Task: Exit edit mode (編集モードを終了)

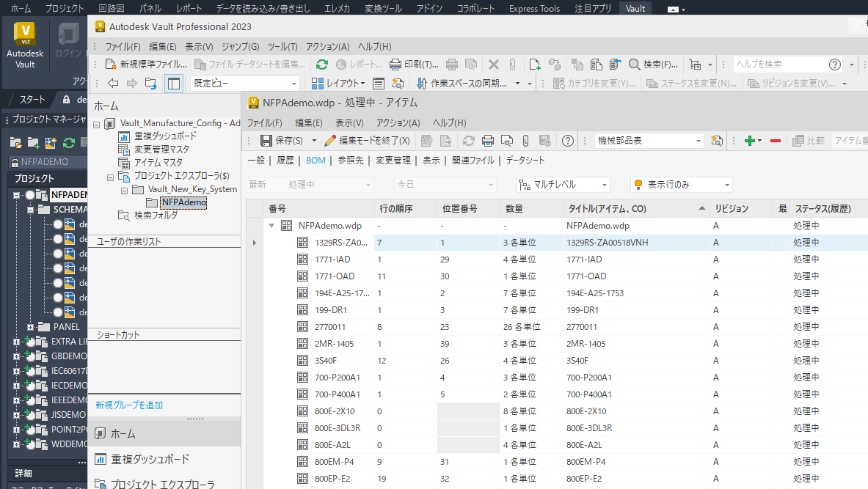Action: tap(368, 141)
